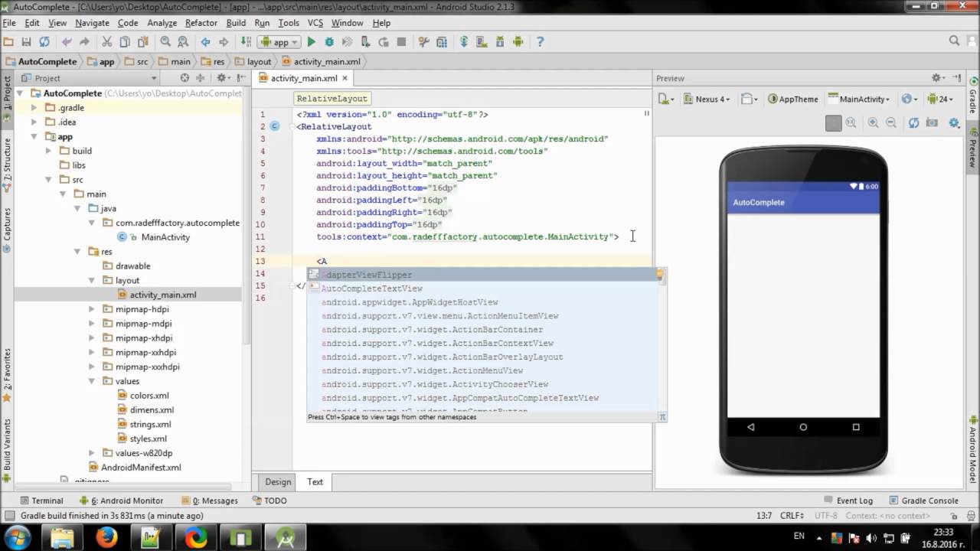The width and height of the screenshot is (980, 551).
Task: Open the API level 24 dropdown
Action: pyautogui.click(x=939, y=99)
